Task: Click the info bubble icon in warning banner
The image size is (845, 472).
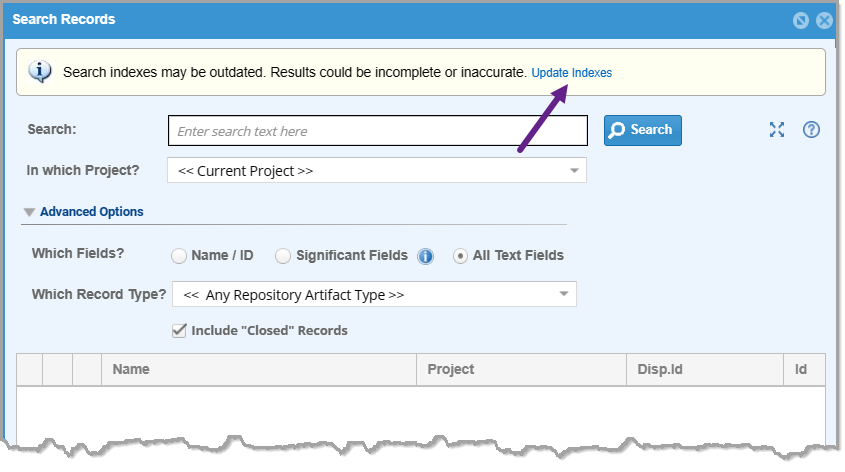Action: click(40, 72)
